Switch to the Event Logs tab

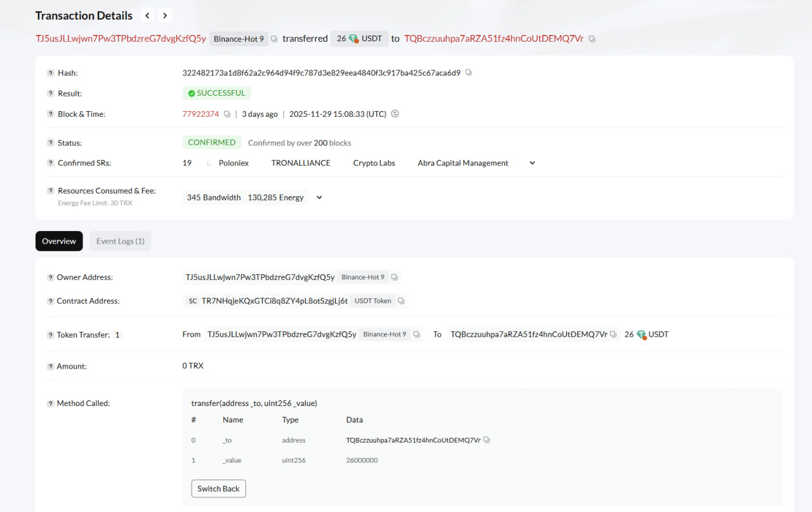point(120,241)
